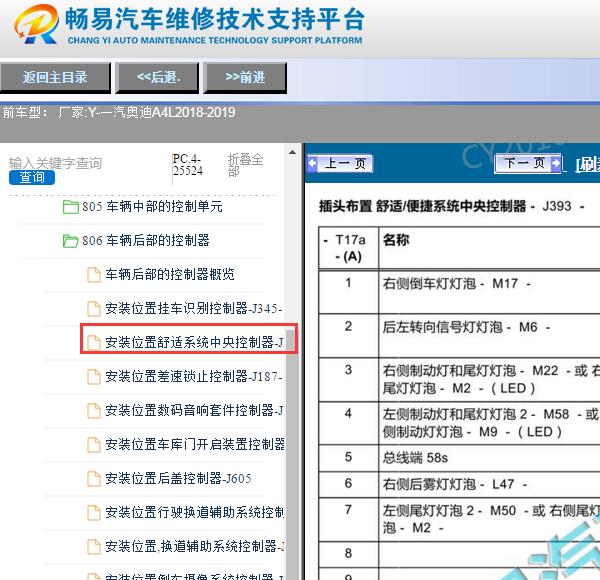
Task: Select row 3 右侧制动灯和尾灯灯泡 M22
Action: (x=459, y=380)
